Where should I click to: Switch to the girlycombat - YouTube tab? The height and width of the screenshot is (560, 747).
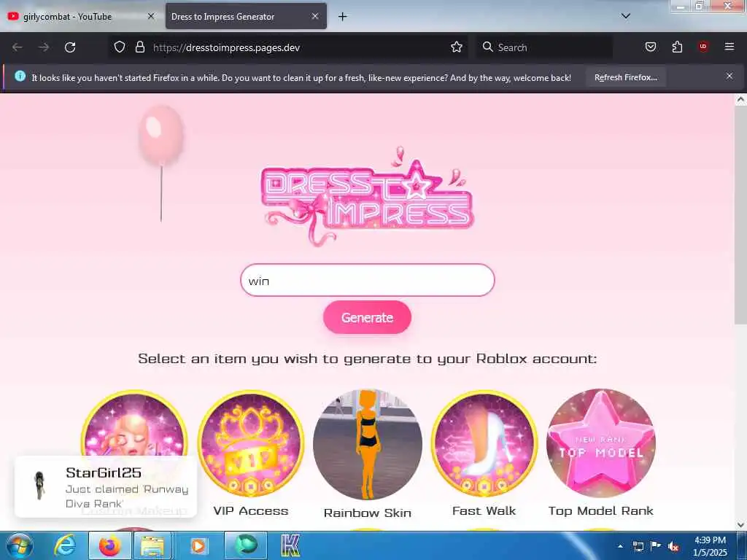[81, 17]
